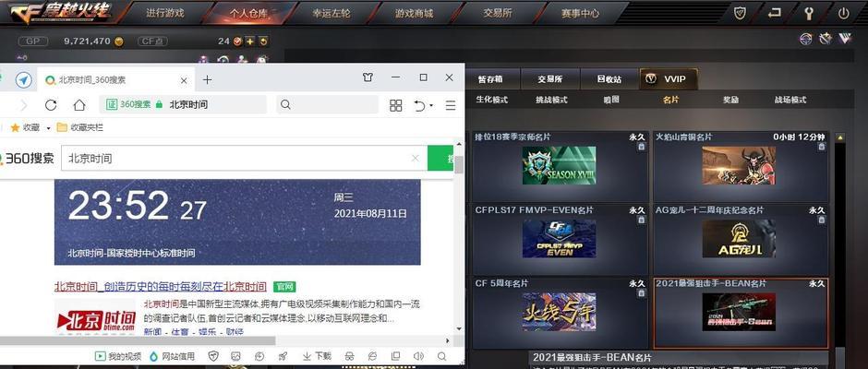Open 赛事中心 menu tab
The height and width of the screenshot is (369, 868).
(580, 13)
